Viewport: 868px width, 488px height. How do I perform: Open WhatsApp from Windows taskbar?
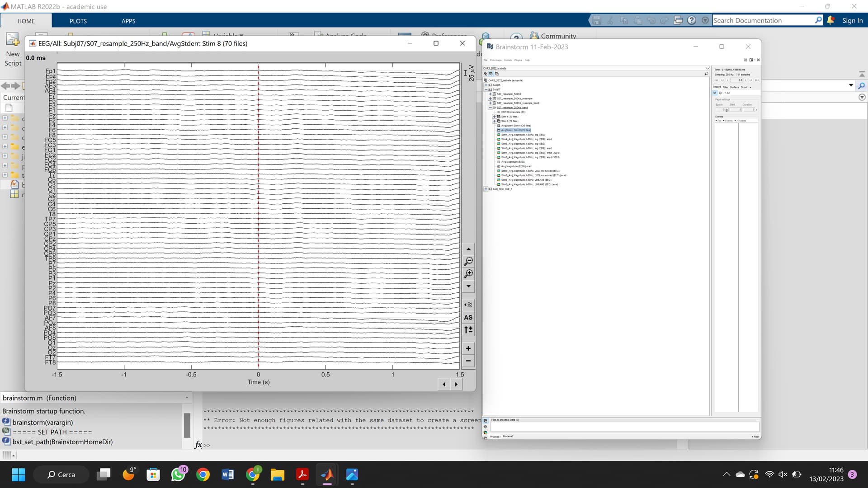pos(178,474)
